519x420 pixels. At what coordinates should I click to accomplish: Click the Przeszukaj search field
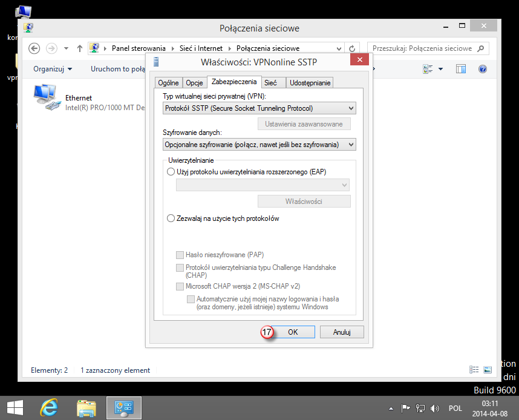[x=428, y=48]
